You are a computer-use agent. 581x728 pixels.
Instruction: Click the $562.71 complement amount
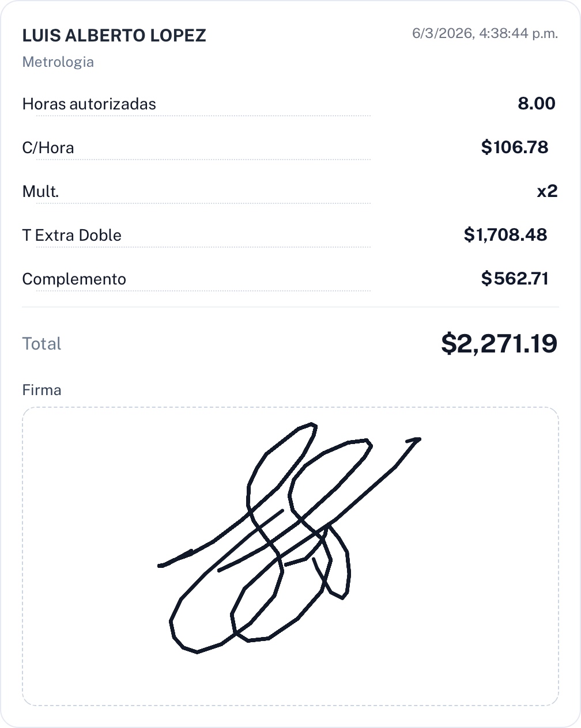tap(515, 279)
